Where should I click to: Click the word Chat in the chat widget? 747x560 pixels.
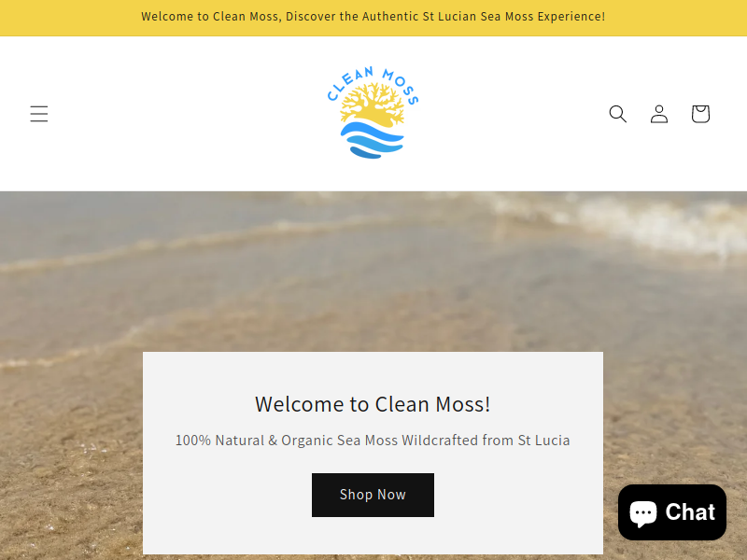click(690, 512)
